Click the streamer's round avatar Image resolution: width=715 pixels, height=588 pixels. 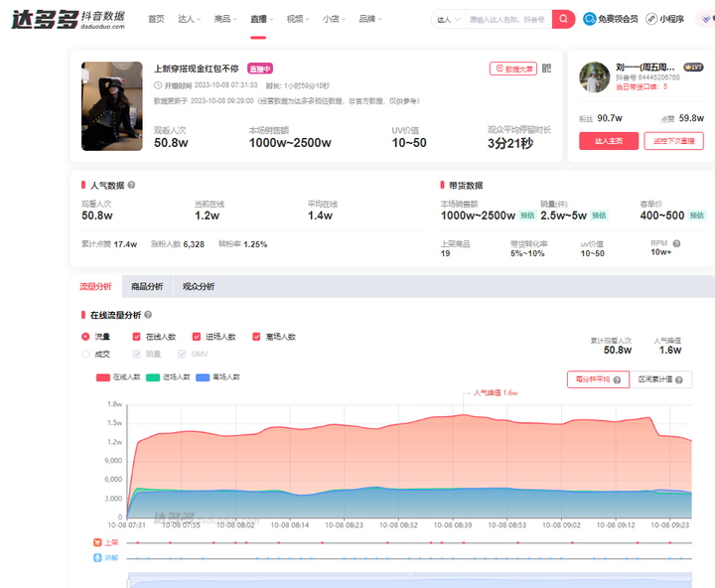coord(595,77)
